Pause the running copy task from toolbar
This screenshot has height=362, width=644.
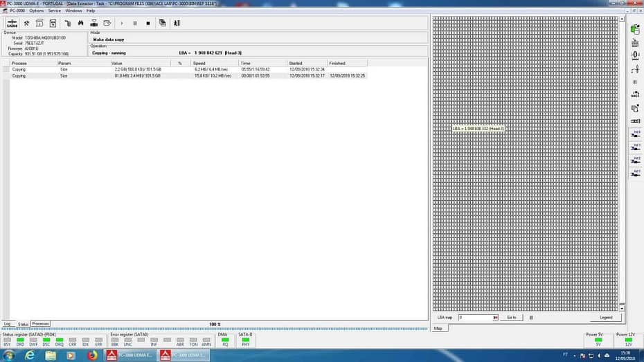coord(134,23)
